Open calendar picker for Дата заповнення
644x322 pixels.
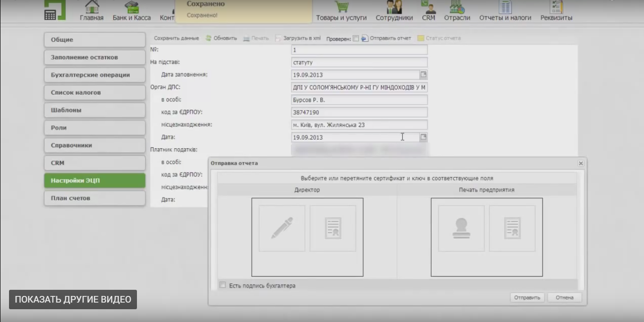tap(423, 75)
